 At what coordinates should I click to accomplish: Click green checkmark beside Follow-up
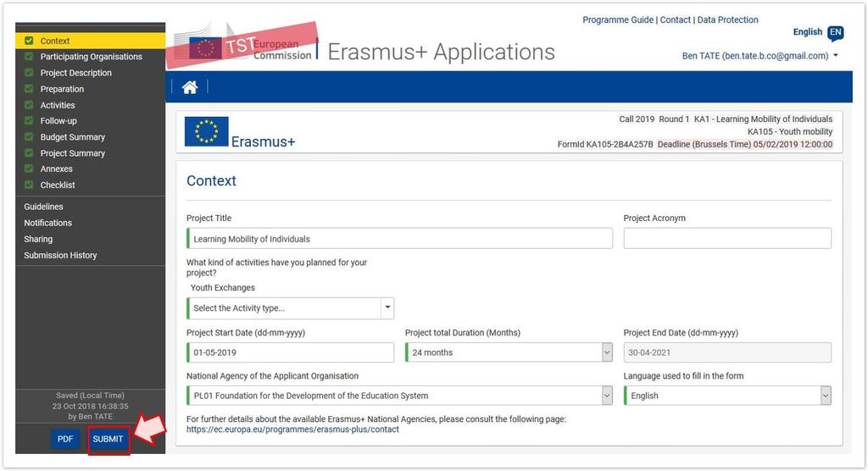click(x=29, y=120)
